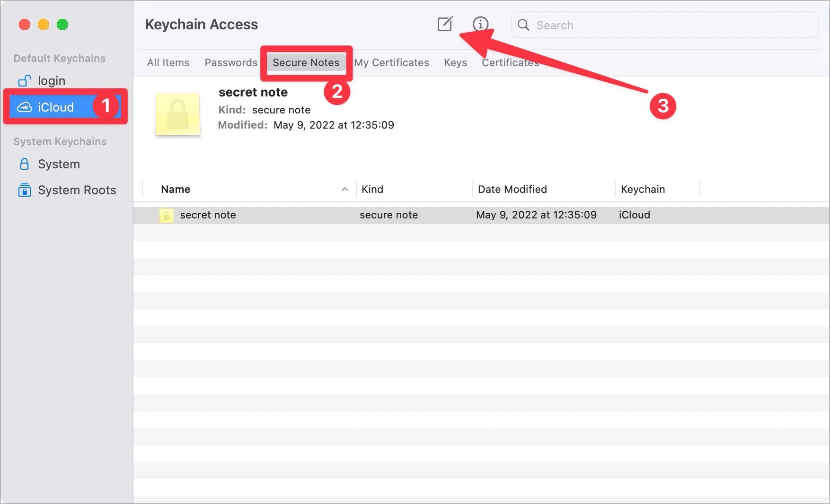This screenshot has width=830, height=504.
Task: Click the certificate lock icon beside System Roots
Action: tap(25, 190)
